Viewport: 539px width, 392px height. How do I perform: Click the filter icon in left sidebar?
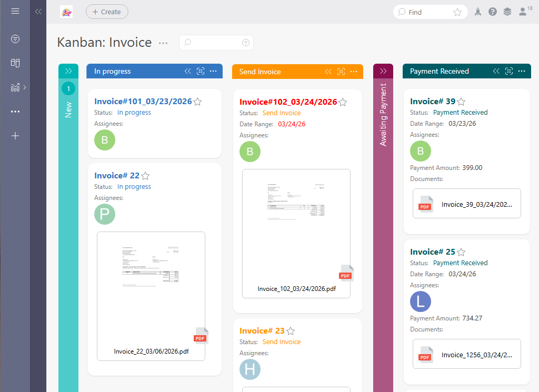point(15,39)
